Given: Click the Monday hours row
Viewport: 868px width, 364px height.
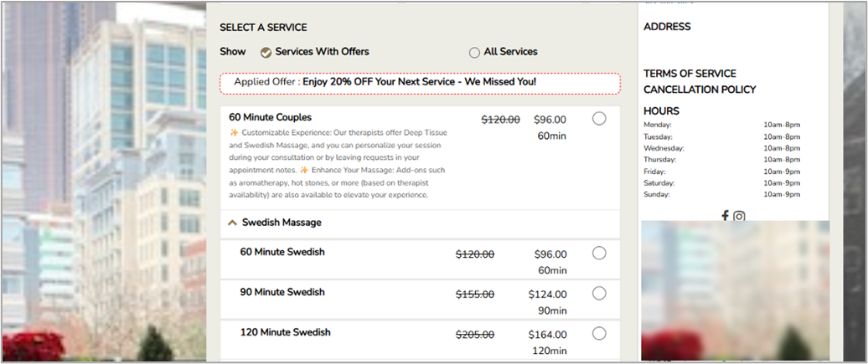Looking at the screenshot, I should click(722, 125).
